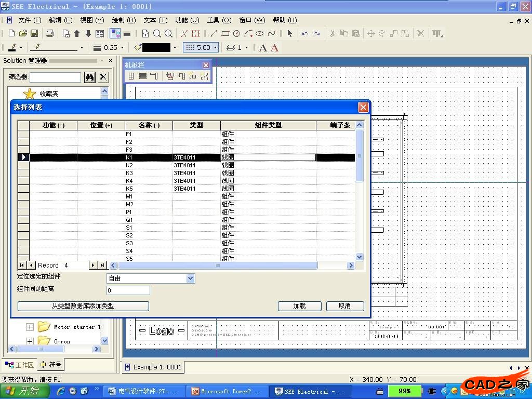The image size is (532, 399).
Task: Open the 视图 (V) menu
Action: (92, 20)
